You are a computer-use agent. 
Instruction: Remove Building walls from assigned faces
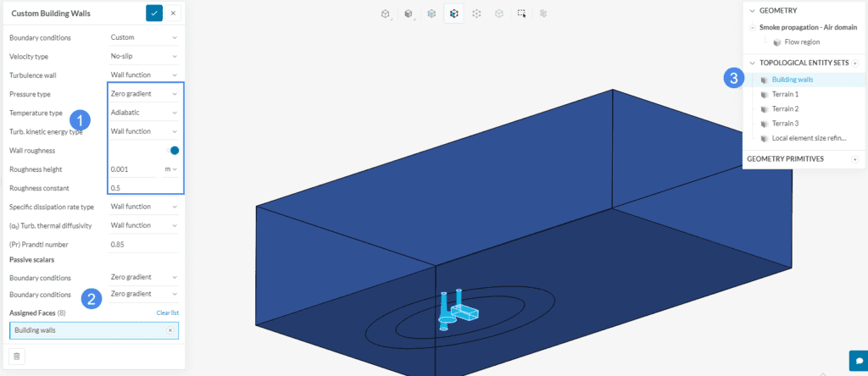click(x=170, y=330)
